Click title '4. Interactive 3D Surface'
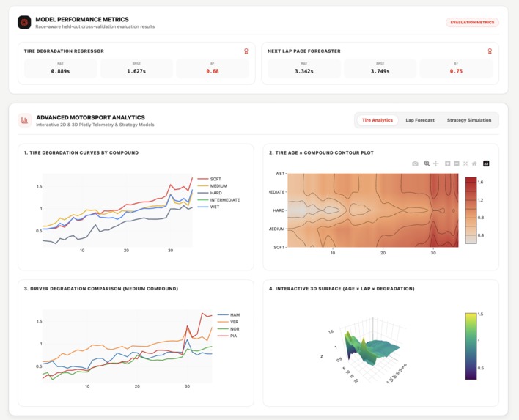Viewport: 519px width, 420px height. [x=342, y=289]
